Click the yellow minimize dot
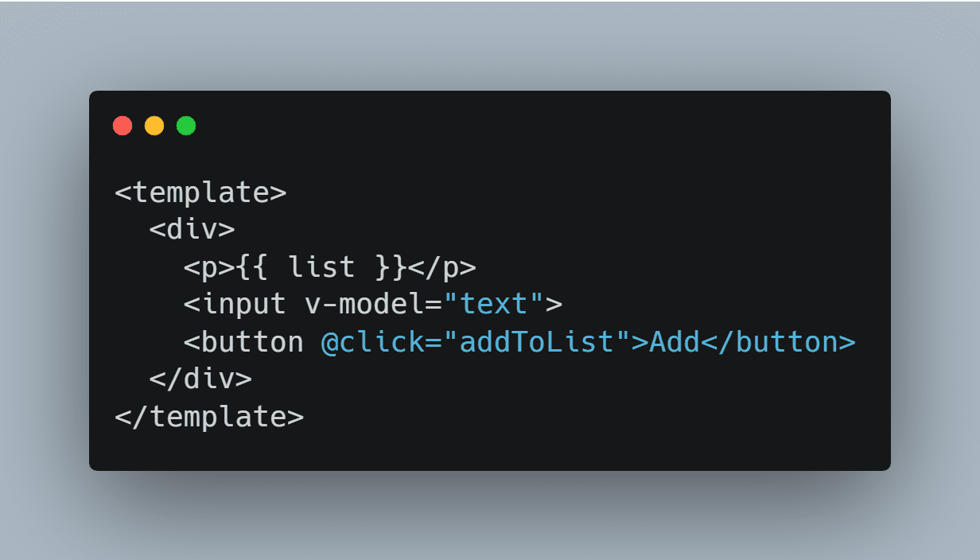 pos(154,126)
